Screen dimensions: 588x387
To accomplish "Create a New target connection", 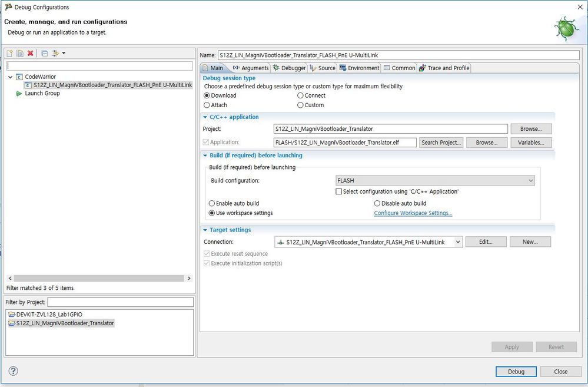I will (530, 242).
